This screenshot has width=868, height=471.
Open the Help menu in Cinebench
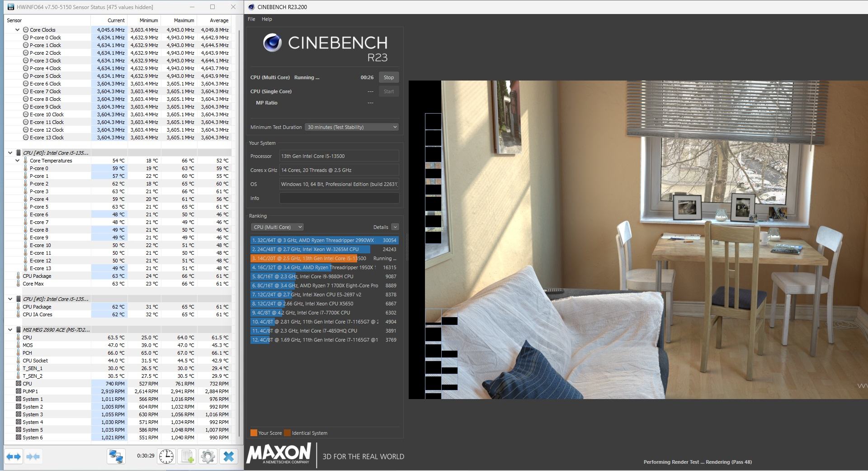click(x=267, y=19)
